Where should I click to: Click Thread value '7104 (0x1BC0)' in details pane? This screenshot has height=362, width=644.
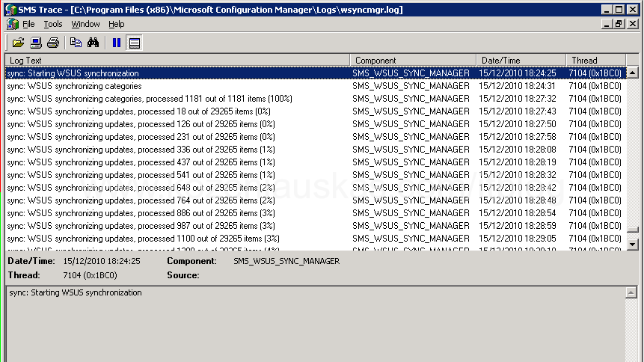[90, 275]
